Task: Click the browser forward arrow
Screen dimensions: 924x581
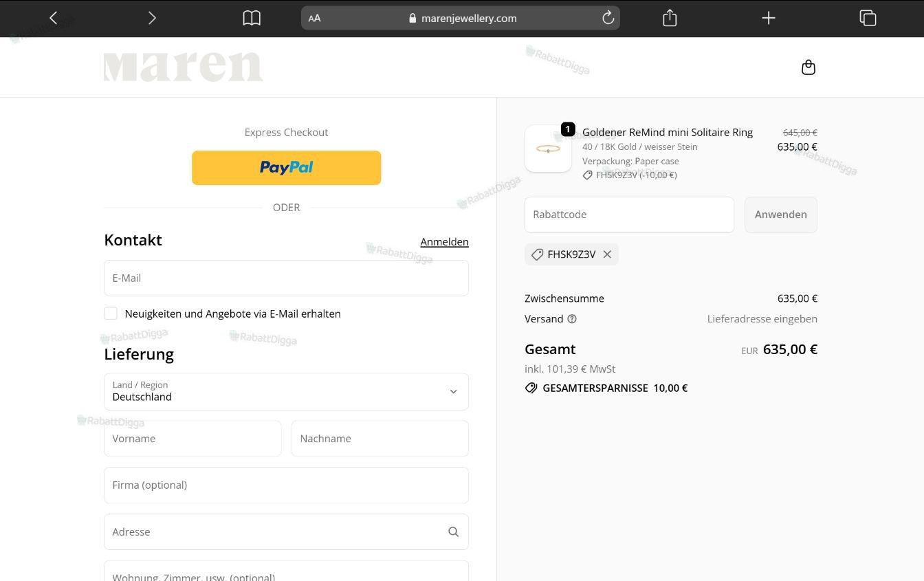Action: click(152, 18)
